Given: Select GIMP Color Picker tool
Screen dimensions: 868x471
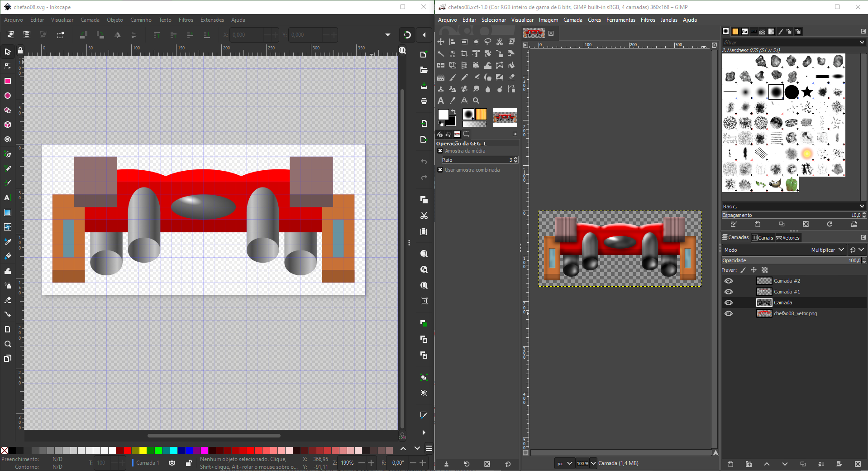Looking at the screenshot, I should coord(453,101).
